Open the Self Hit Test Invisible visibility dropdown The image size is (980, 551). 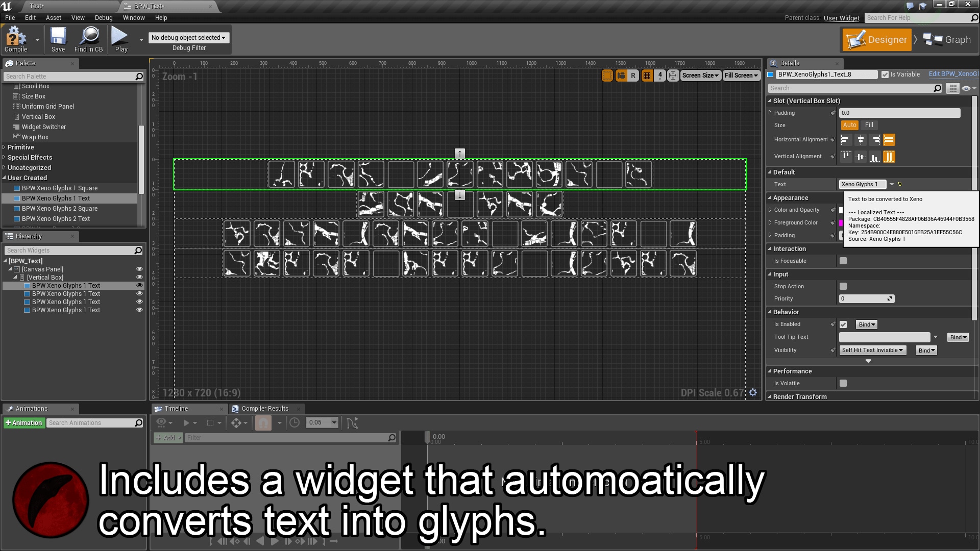pyautogui.click(x=872, y=350)
